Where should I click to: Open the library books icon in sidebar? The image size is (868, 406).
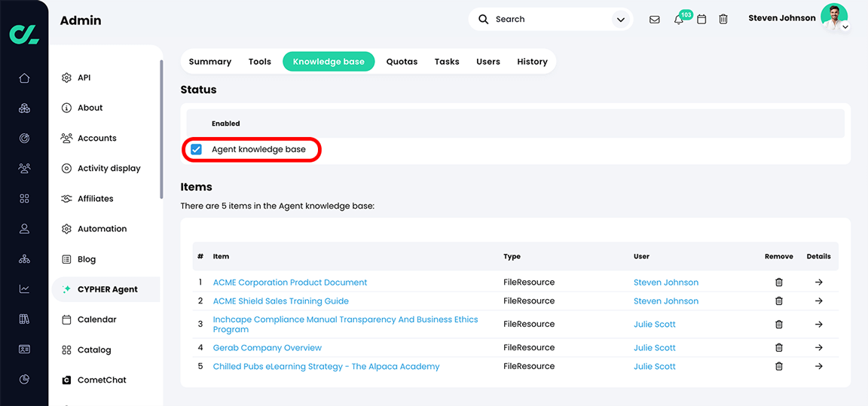[24, 319]
